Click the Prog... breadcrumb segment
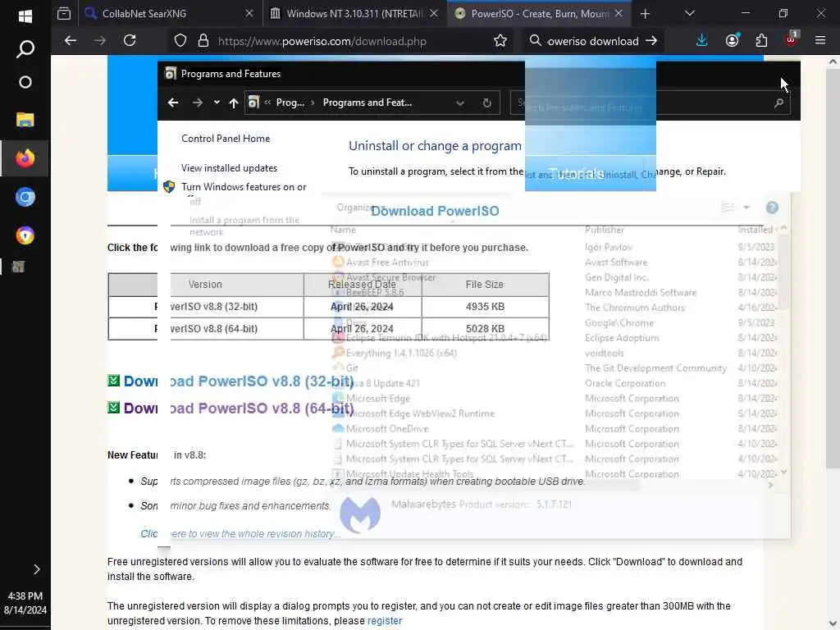 [290, 103]
